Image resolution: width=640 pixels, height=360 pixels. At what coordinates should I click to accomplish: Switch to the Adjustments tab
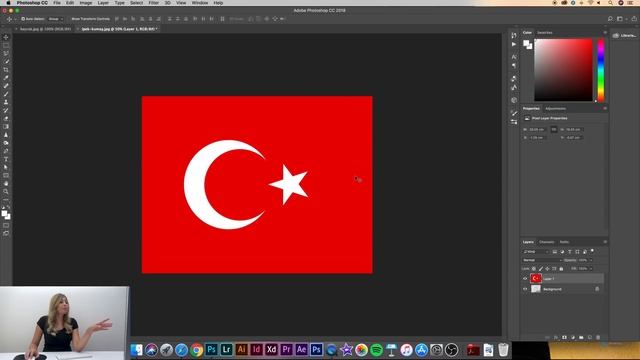(x=556, y=109)
